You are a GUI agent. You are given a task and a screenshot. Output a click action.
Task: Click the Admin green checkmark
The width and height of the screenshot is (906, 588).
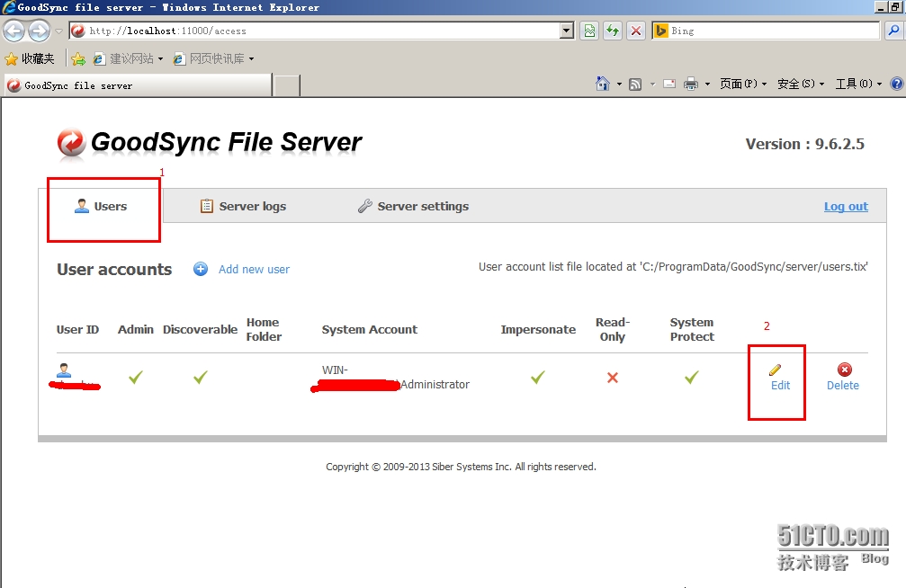tap(135, 378)
